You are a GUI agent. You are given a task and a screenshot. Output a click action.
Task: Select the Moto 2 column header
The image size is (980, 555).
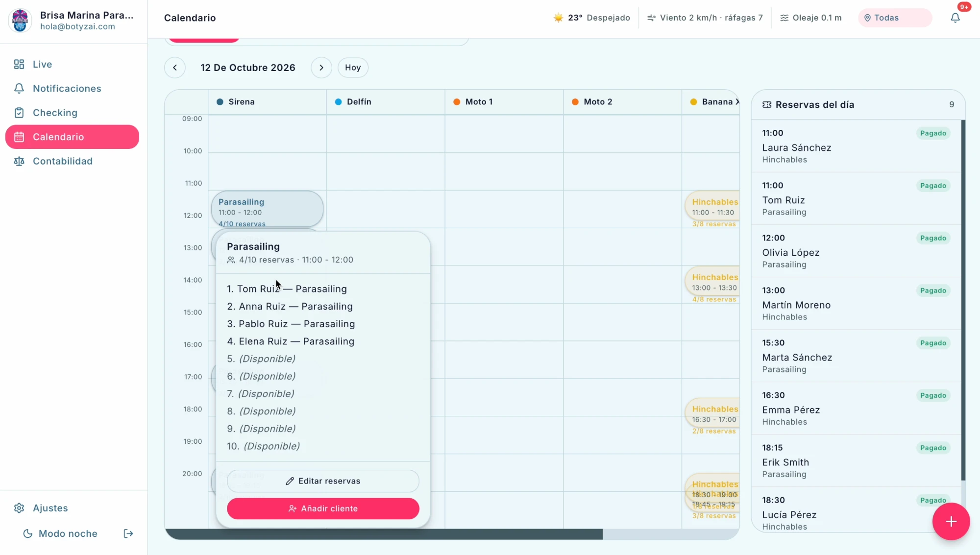(x=623, y=102)
